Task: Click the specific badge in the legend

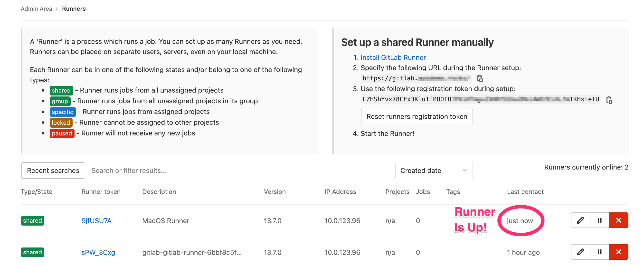Action: click(x=63, y=112)
